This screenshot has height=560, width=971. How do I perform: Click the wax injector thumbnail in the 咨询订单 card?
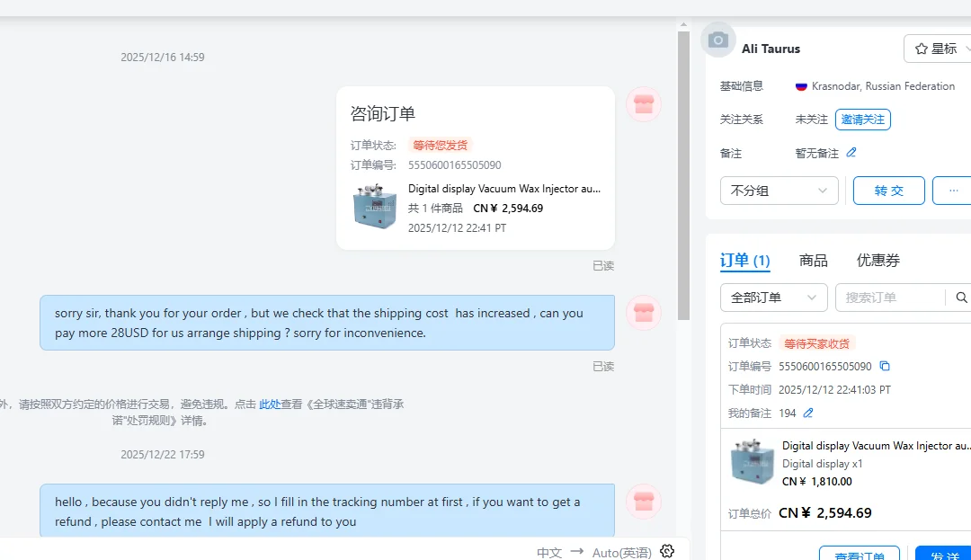point(375,206)
